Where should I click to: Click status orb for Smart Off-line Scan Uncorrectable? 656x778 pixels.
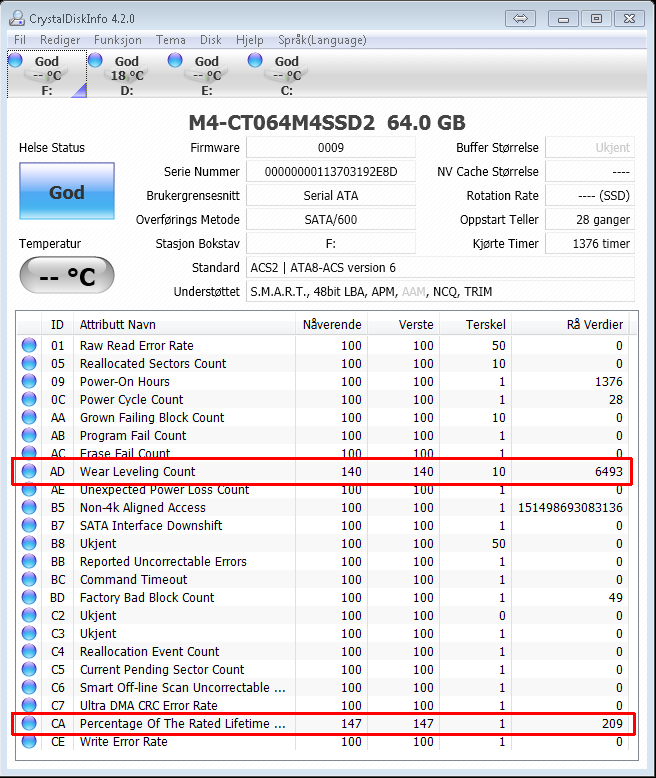29,687
